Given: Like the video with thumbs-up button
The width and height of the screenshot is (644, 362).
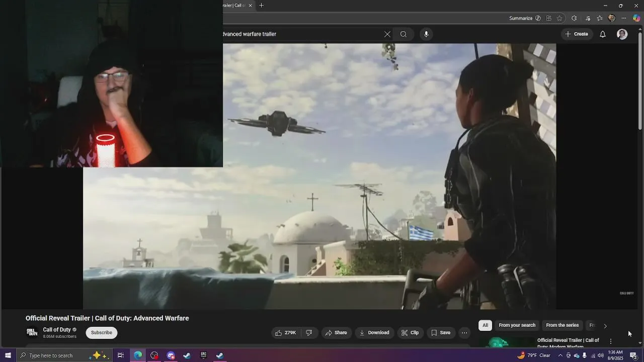Looking at the screenshot, I should [x=285, y=333].
